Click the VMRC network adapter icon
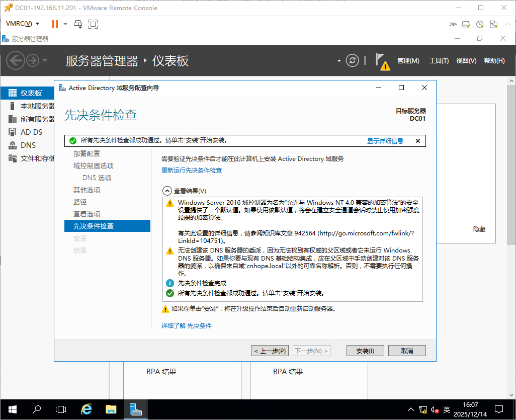 [x=494, y=24]
